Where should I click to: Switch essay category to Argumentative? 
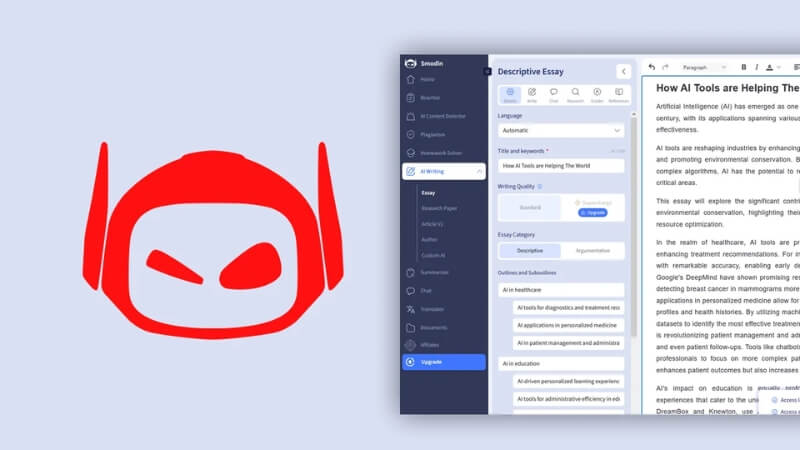[593, 251]
